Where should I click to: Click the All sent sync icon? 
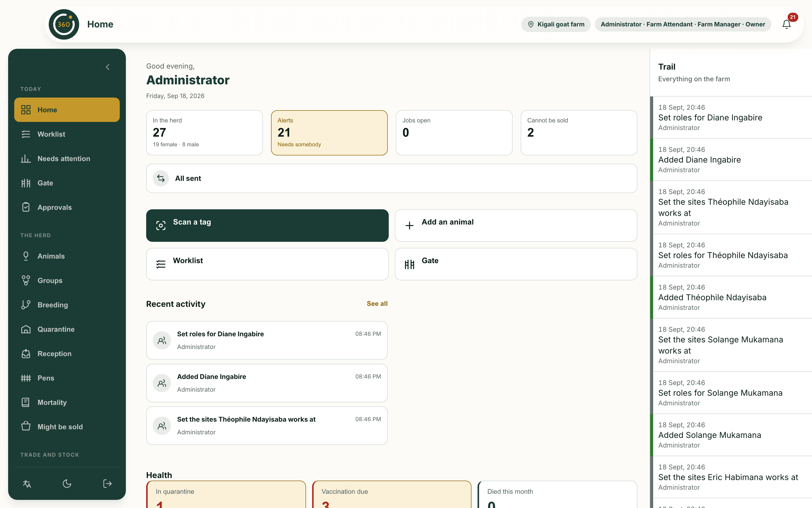pos(161,178)
